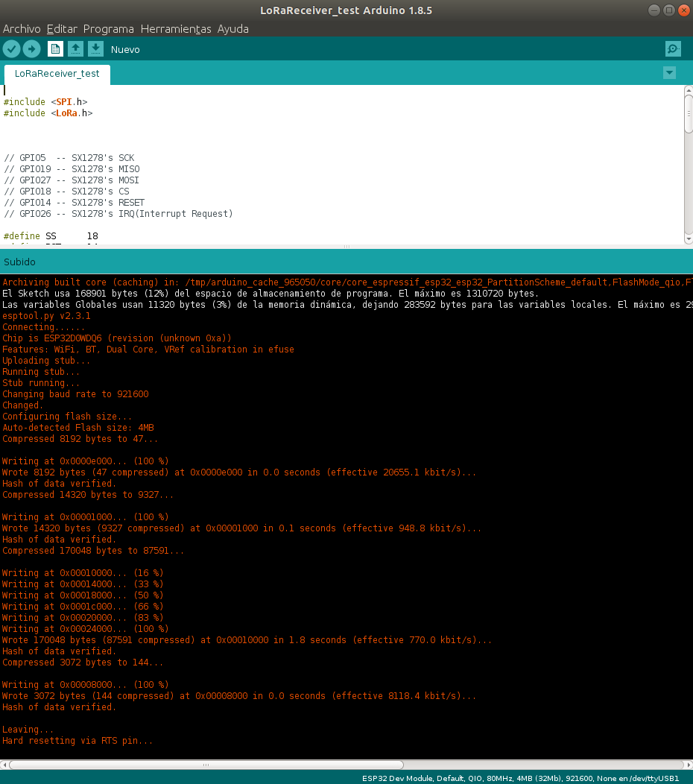Maximize the Arduino window
This screenshot has width=693, height=784.
[669, 10]
